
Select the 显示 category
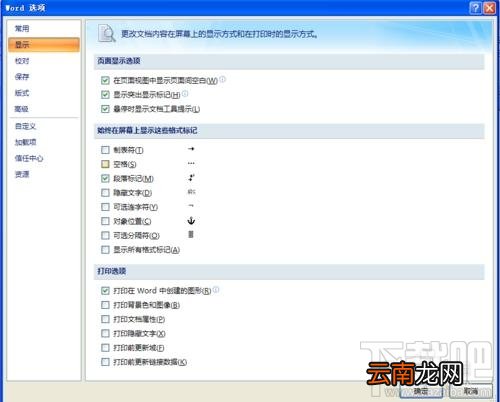pyautogui.click(x=44, y=45)
